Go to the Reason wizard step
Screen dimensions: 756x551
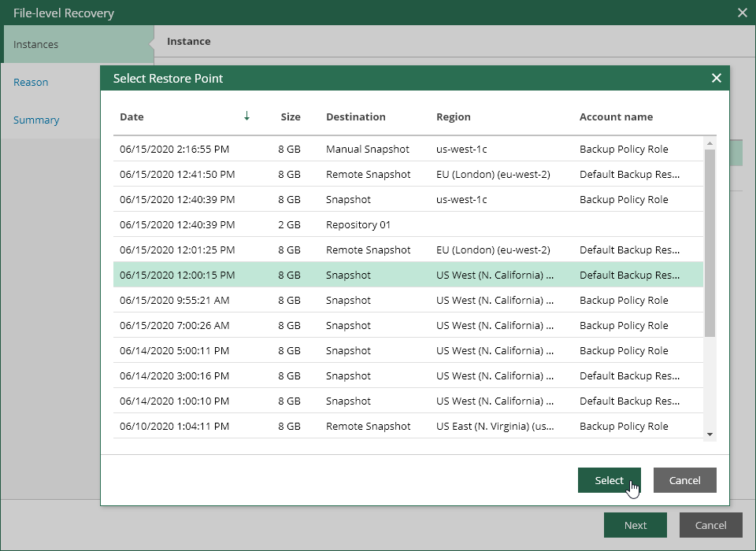coord(31,82)
